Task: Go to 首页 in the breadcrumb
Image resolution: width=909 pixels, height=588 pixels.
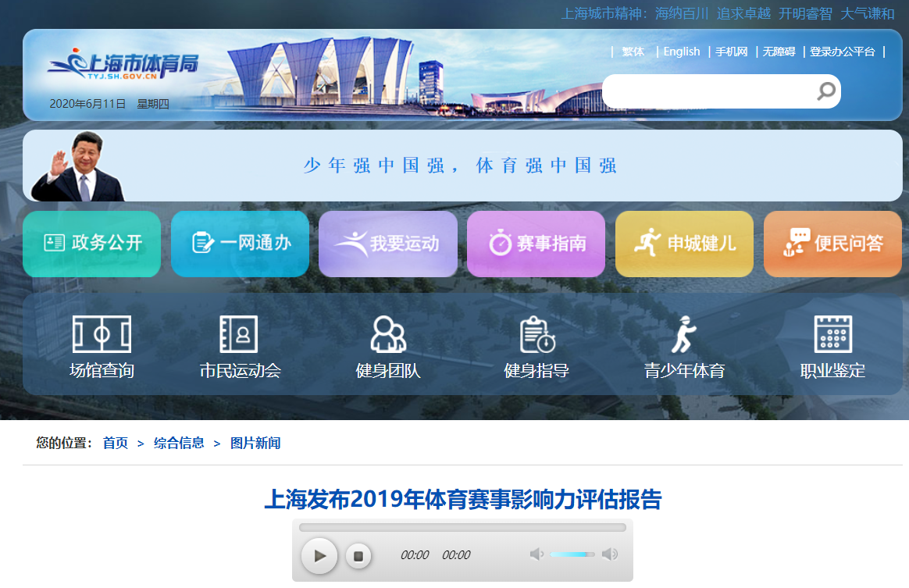Action: click(116, 443)
